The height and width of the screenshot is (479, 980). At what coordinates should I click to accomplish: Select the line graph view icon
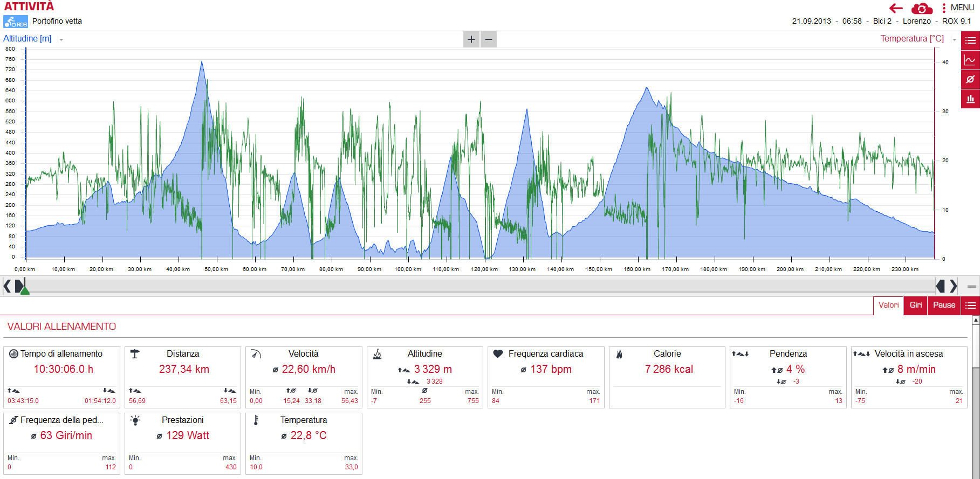970,60
